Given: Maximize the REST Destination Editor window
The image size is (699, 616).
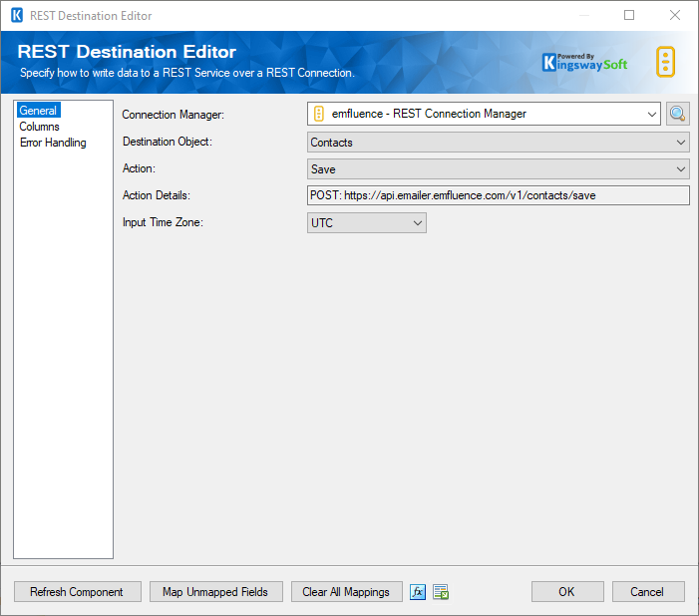Looking at the screenshot, I should tap(629, 15).
